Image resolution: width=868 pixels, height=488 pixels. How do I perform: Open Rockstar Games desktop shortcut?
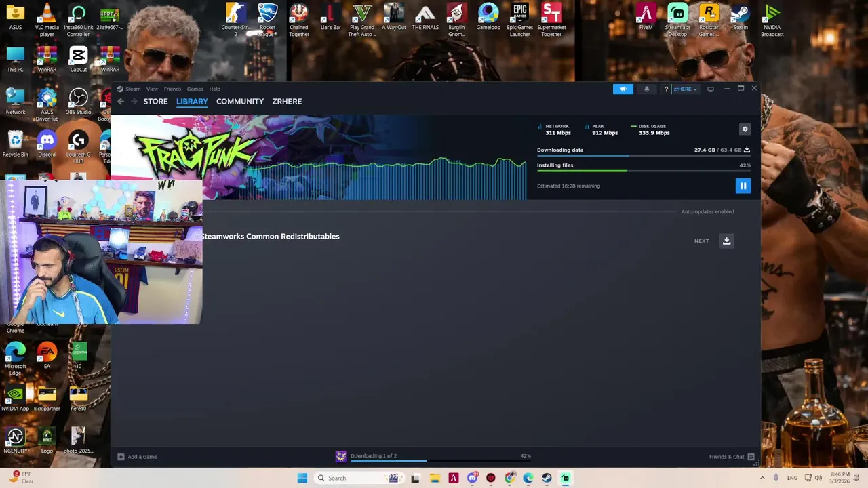click(x=709, y=20)
